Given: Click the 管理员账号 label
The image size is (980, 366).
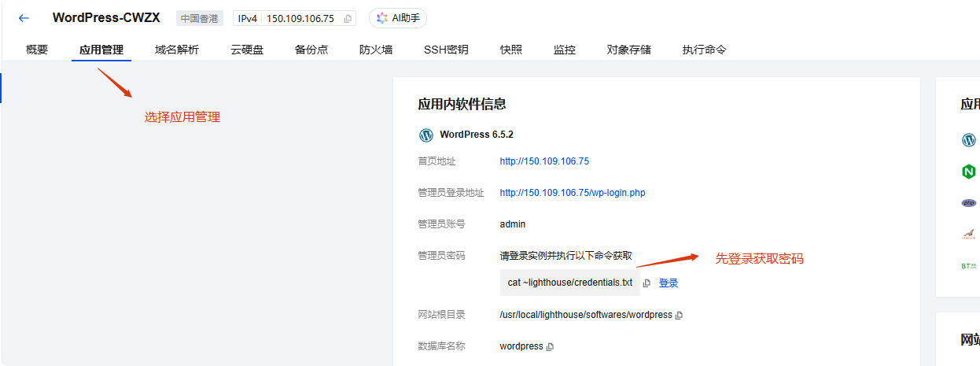Looking at the screenshot, I should coord(441,224).
